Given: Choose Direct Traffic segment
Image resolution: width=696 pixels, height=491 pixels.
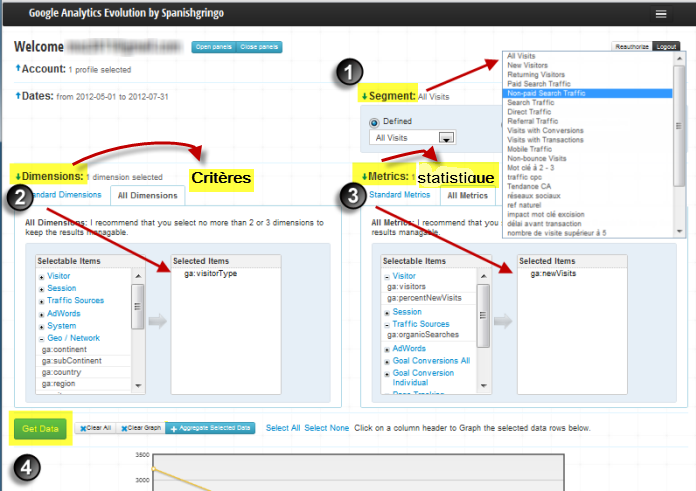Looking at the screenshot, I should (529, 112).
